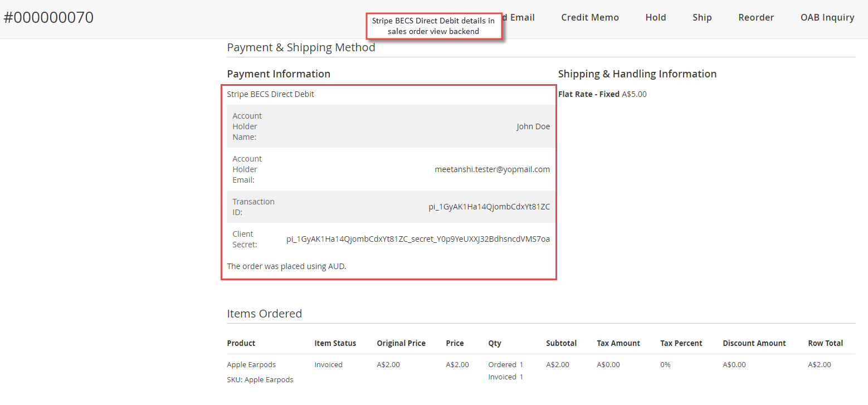Open the Apple Earpods product
The image size is (868, 405).
251,364
